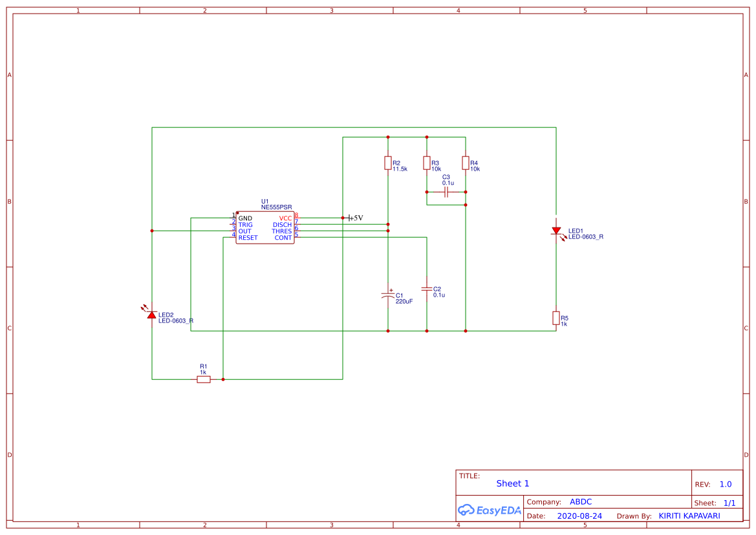Select the resistor R5 symbol
Viewport: 756px width, 535px height.
tap(556, 318)
